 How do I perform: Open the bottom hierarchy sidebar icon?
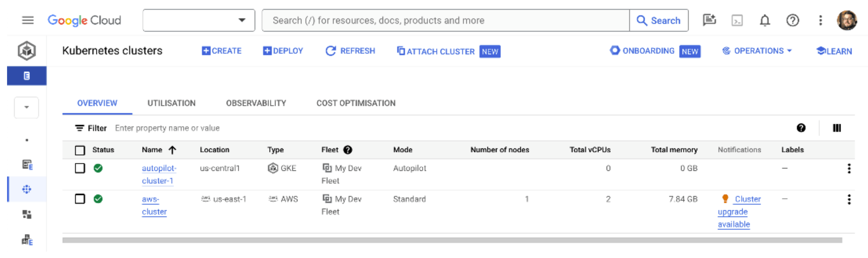click(27, 240)
